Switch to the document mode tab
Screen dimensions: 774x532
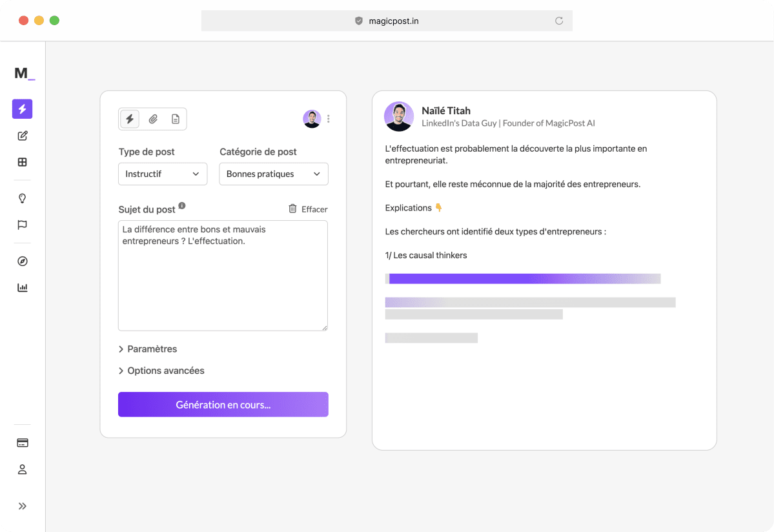tap(175, 119)
